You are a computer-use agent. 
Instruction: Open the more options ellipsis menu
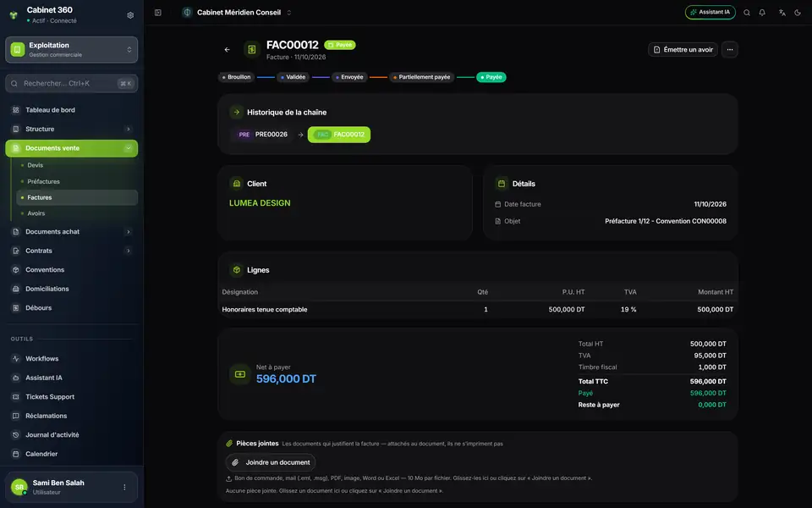[x=730, y=50]
